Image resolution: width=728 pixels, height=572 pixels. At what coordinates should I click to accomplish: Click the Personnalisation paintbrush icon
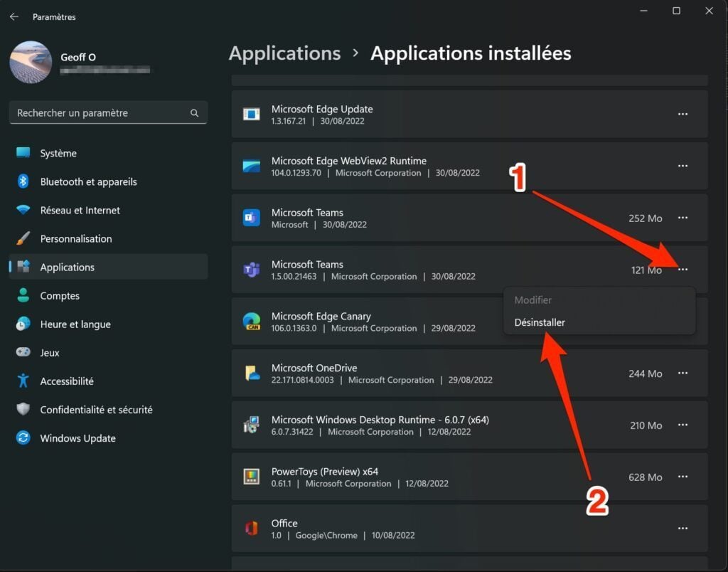pyautogui.click(x=23, y=238)
